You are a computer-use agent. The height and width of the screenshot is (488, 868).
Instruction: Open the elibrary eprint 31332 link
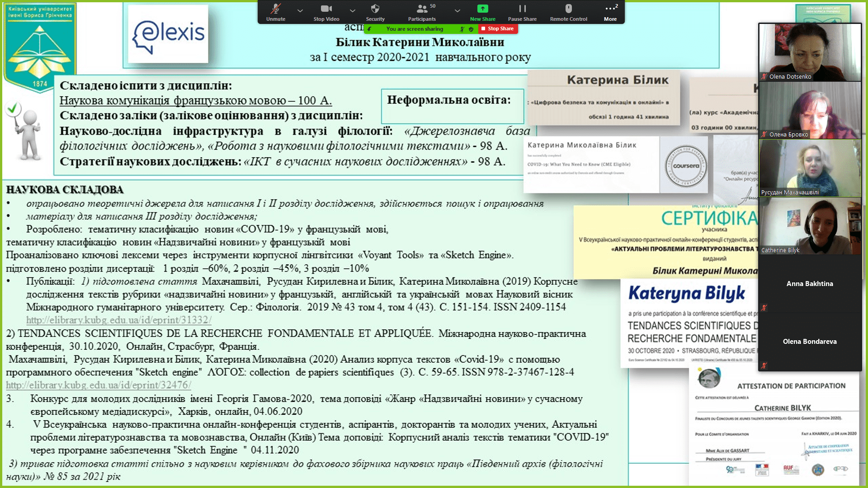click(118, 320)
